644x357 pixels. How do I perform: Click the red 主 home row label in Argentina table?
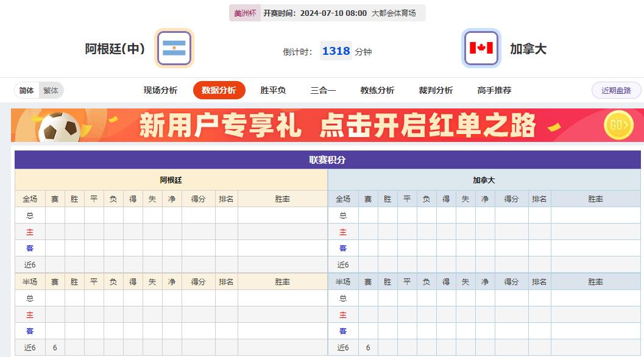29,232
